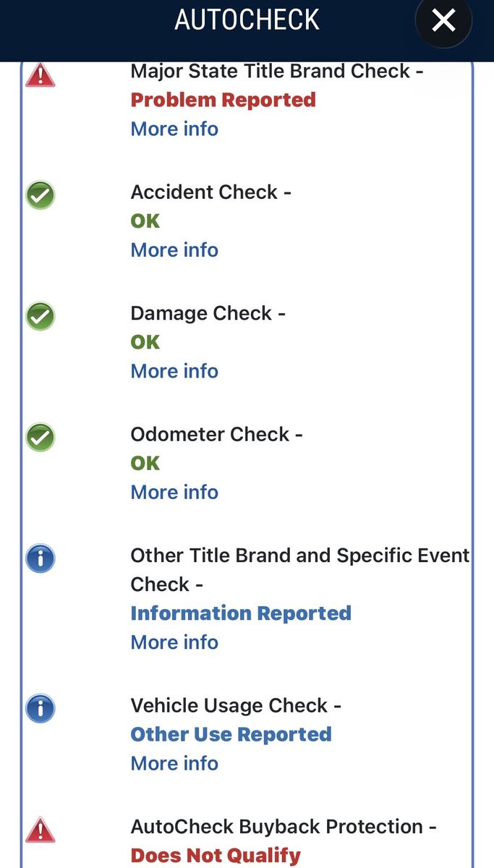Click the Other Use Reported status text

point(231,734)
